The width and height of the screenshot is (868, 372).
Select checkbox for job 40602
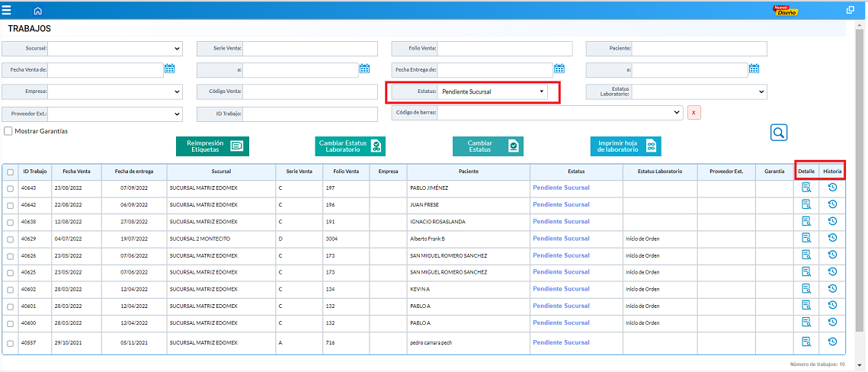(10, 290)
